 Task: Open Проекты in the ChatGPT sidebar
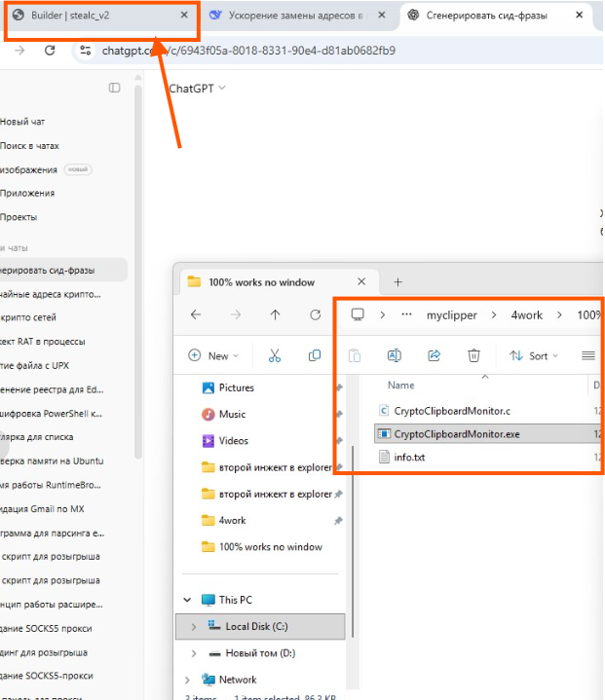18,217
